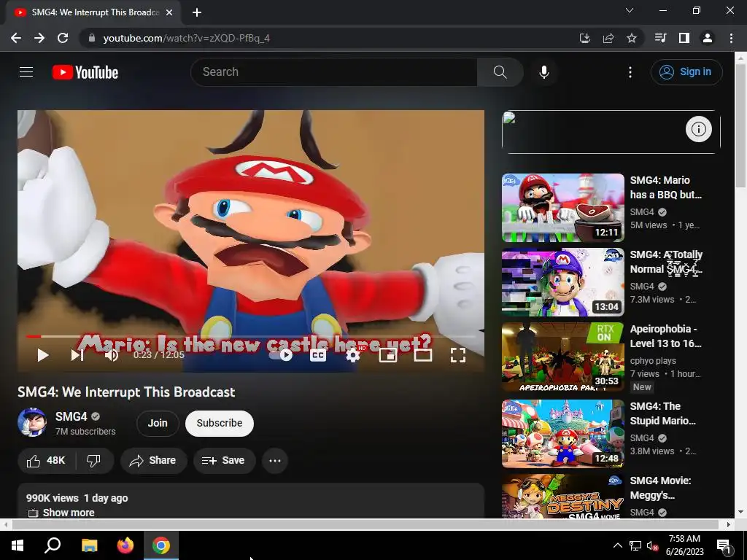Open new browser tab
747x560 pixels.
pyautogui.click(x=197, y=12)
